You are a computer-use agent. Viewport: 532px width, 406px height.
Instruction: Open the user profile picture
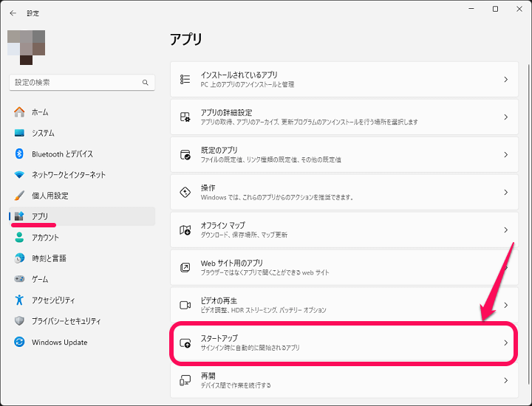26,47
